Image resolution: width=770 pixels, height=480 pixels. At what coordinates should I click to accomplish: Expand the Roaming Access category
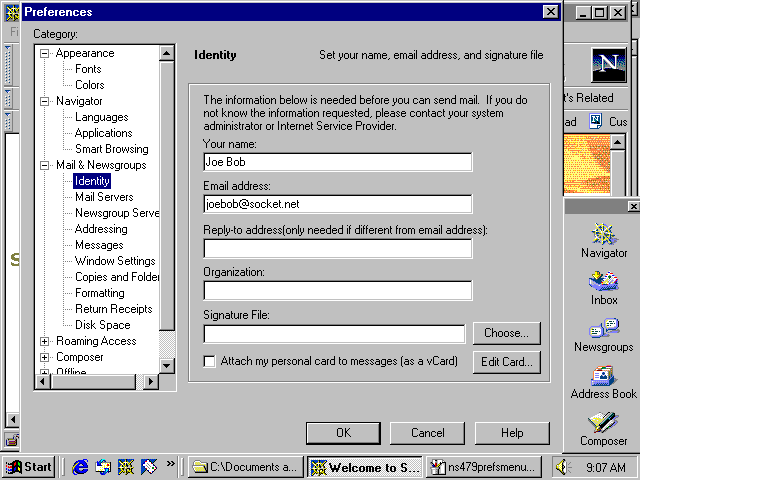45,341
